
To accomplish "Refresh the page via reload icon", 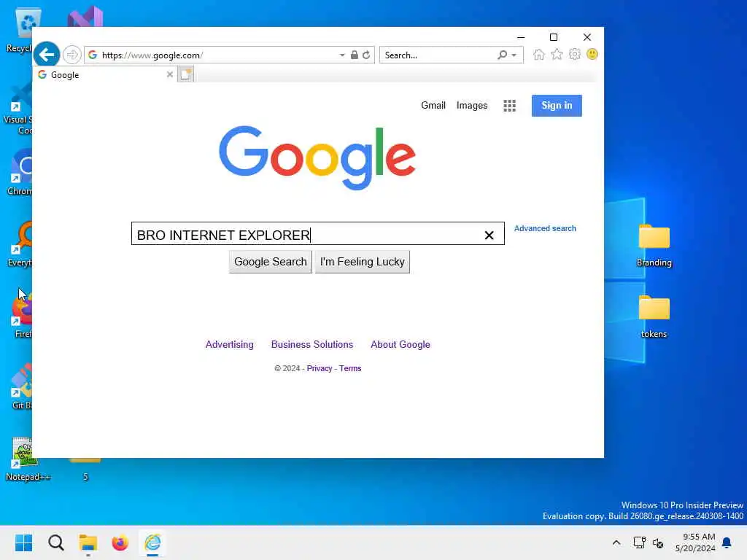I will (x=366, y=55).
